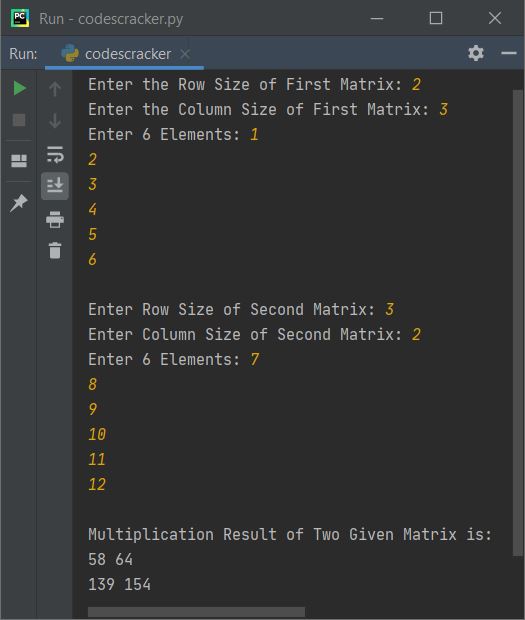
Task: Clear console output with trash icon
Action: point(55,250)
